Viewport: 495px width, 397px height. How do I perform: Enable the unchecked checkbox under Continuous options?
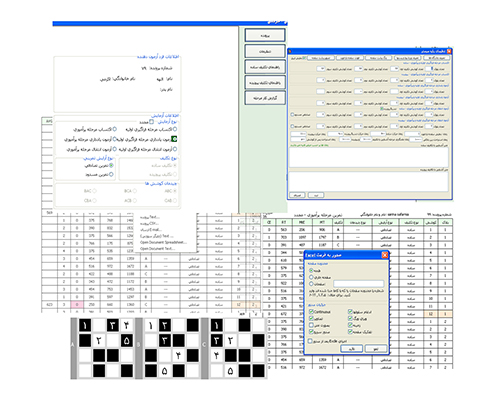click(311, 325)
